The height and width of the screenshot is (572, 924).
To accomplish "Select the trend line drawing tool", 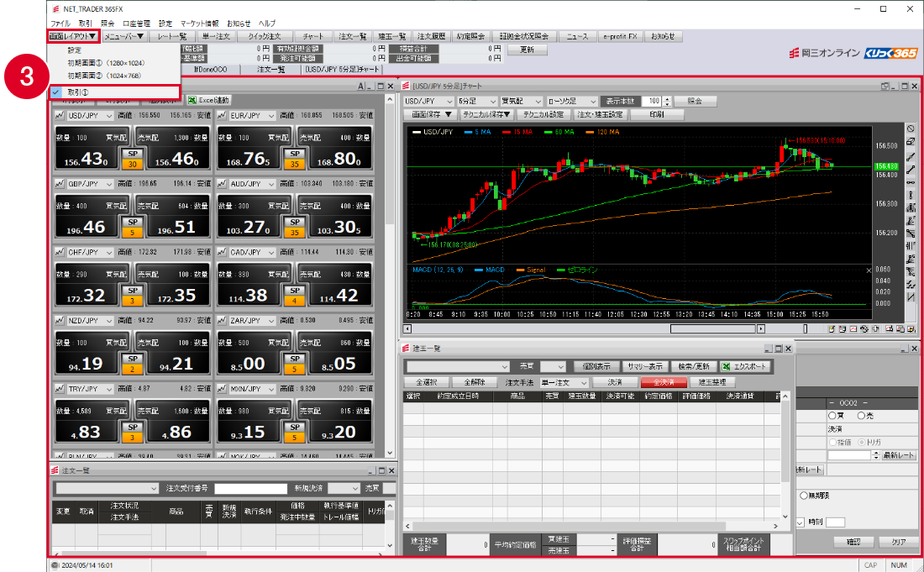I will [x=911, y=156].
